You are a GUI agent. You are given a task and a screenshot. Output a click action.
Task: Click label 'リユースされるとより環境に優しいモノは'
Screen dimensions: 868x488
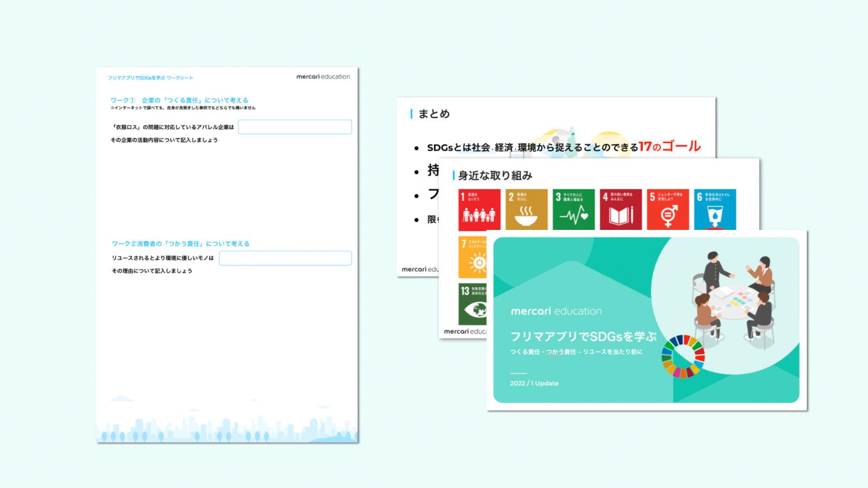click(163, 258)
